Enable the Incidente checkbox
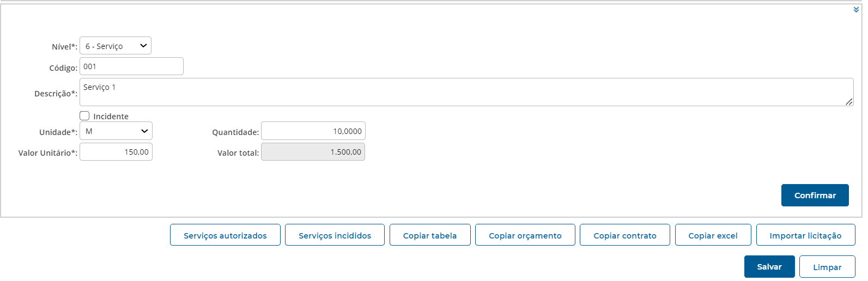Viewport: 868px width, 281px height. (x=85, y=116)
